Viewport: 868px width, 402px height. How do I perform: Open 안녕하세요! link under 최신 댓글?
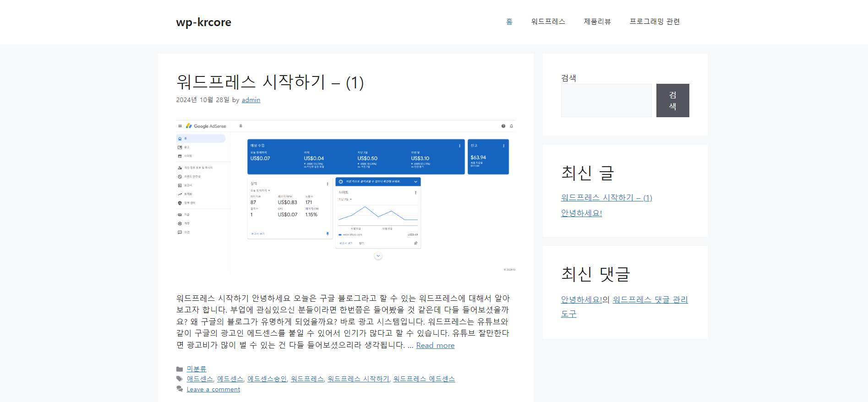tap(582, 299)
